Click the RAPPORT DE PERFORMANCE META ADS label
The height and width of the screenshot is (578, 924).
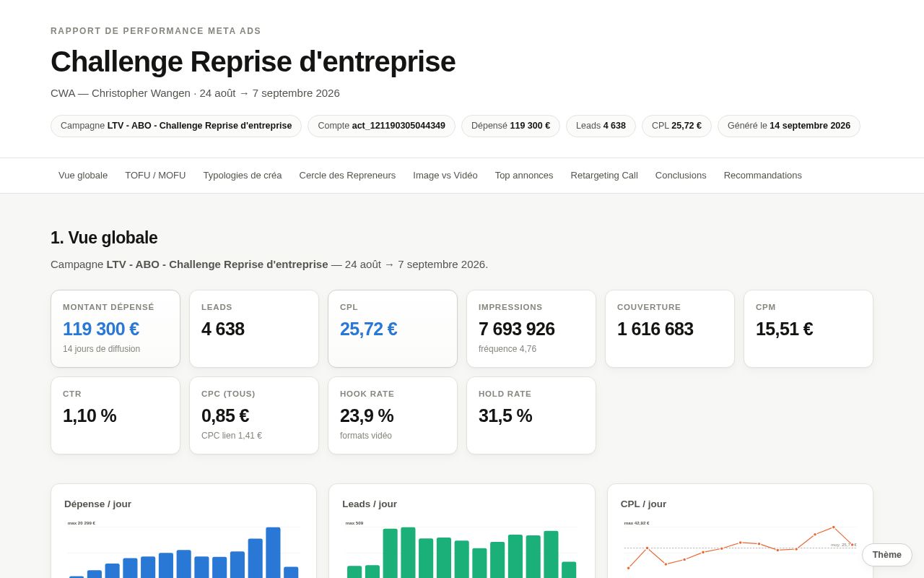(x=156, y=31)
